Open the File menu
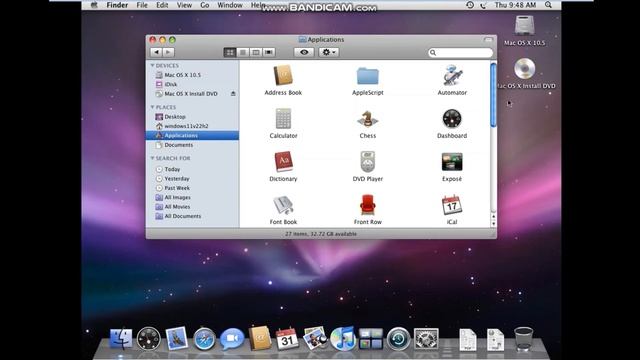This screenshot has width=640, height=360. pyautogui.click(x=142, y=5)
